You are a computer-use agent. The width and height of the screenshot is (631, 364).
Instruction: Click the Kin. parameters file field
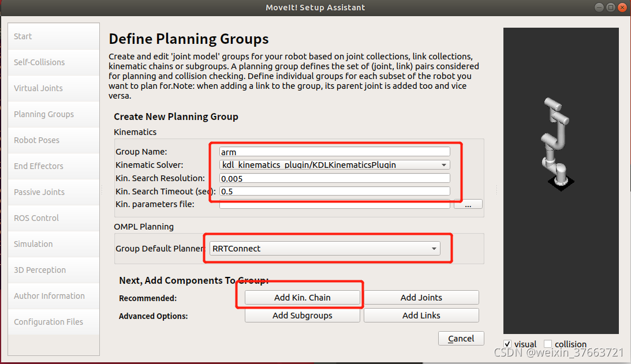pos(334,204)
